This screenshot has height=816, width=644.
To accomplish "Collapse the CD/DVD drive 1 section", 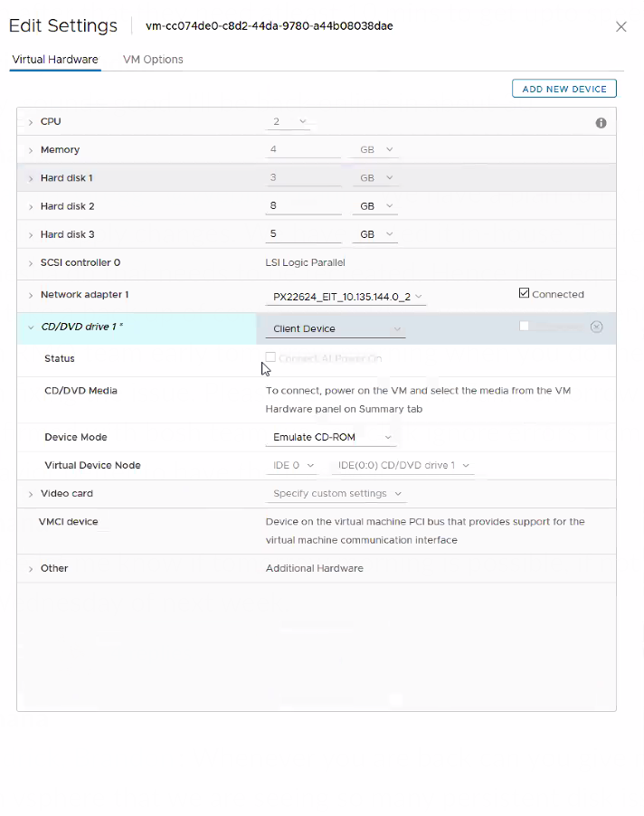I will point(31,327).
